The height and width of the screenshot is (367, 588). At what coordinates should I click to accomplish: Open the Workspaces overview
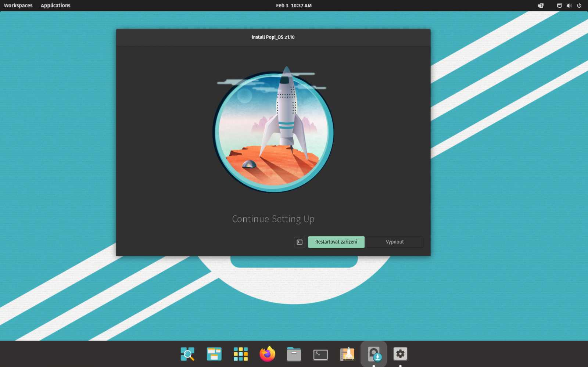(x=18, y=6)
